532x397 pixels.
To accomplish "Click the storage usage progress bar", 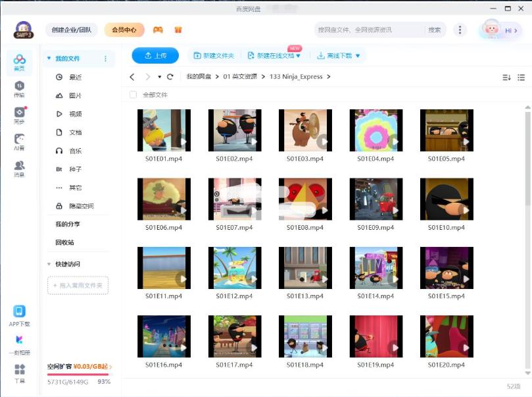I will [80, 374].
